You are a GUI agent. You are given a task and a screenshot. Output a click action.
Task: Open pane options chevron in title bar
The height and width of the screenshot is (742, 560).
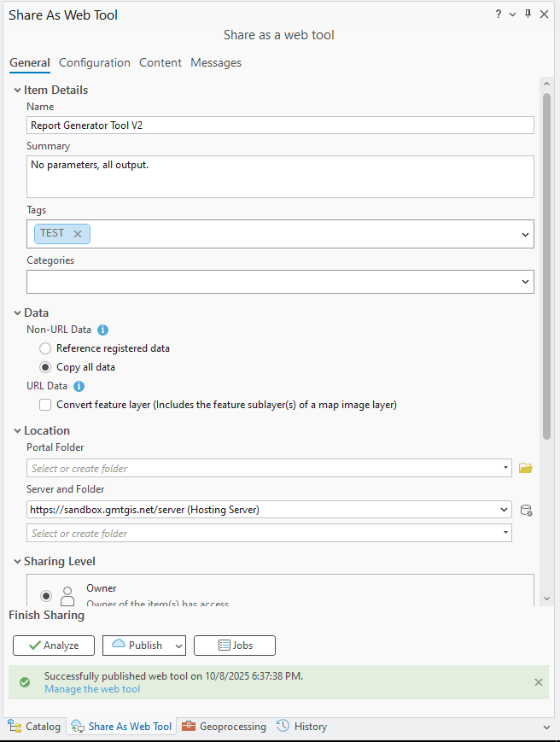(513, 15)
